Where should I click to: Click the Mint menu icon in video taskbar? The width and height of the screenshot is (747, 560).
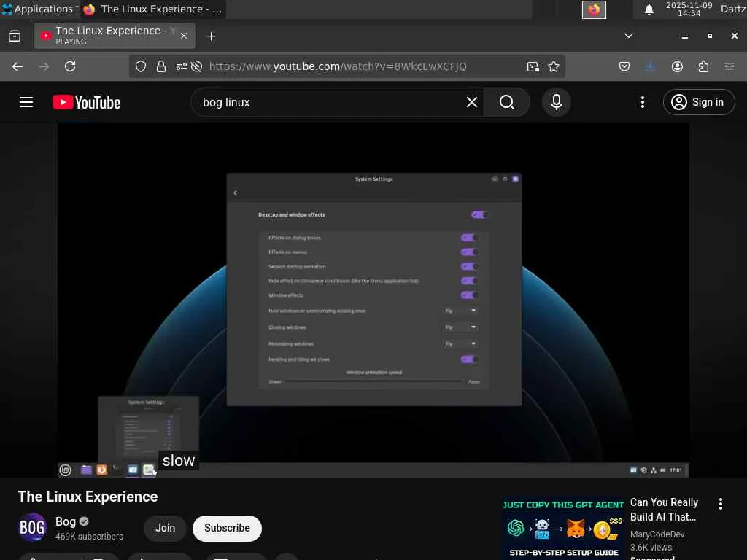pyautogui.click(x=65, y=470)
